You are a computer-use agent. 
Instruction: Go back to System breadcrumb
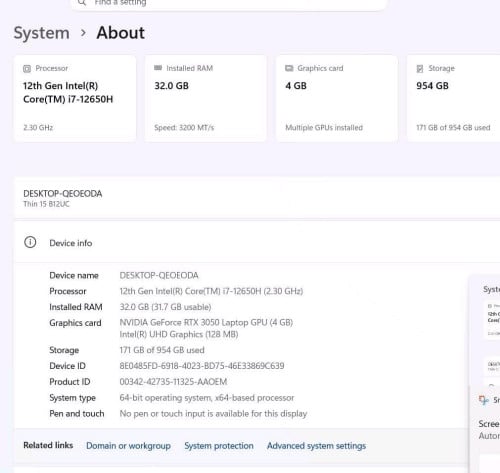click(x=42, y=33)
